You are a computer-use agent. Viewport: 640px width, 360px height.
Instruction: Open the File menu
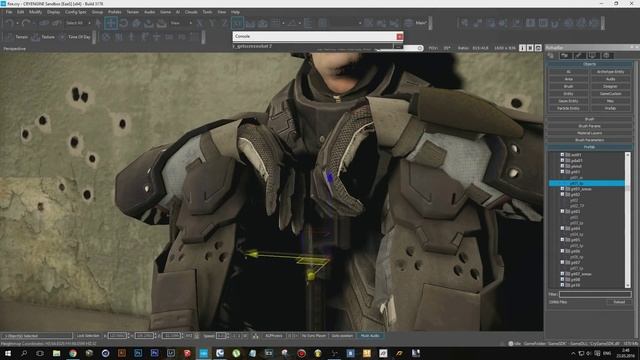point(9,12)
